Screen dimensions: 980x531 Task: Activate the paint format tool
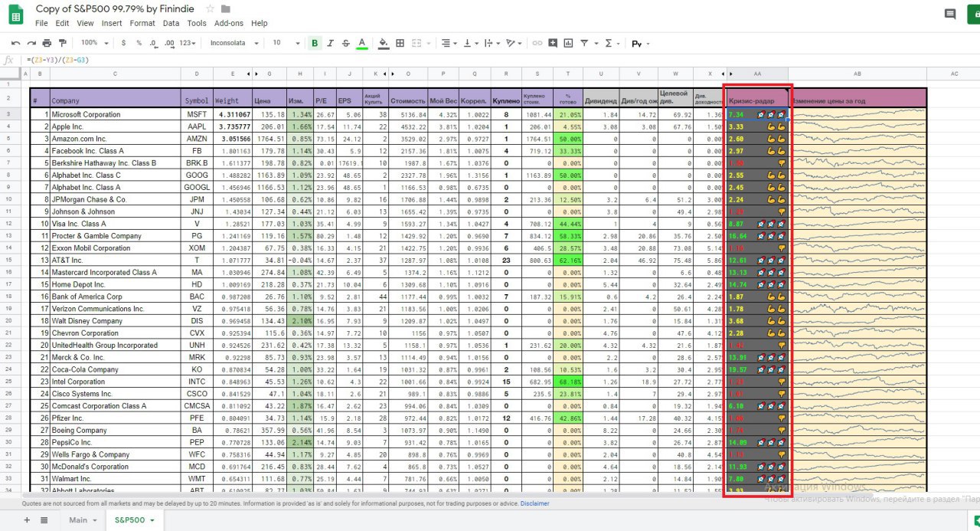62,43
